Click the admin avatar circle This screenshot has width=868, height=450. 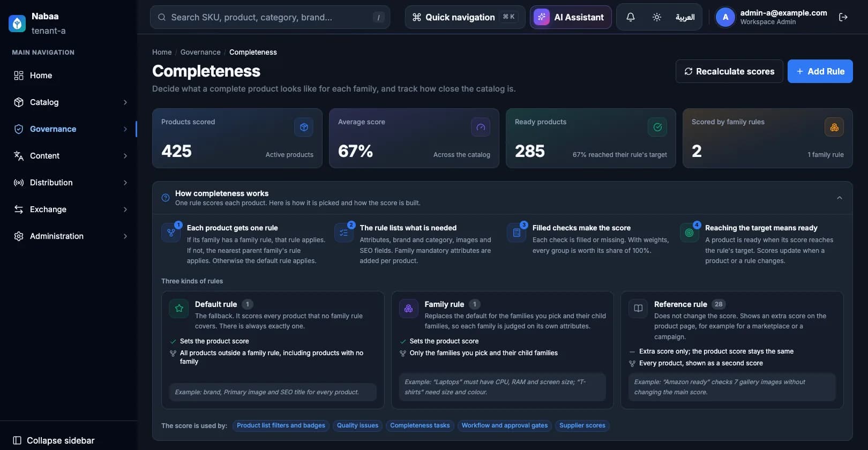[725, 17]
